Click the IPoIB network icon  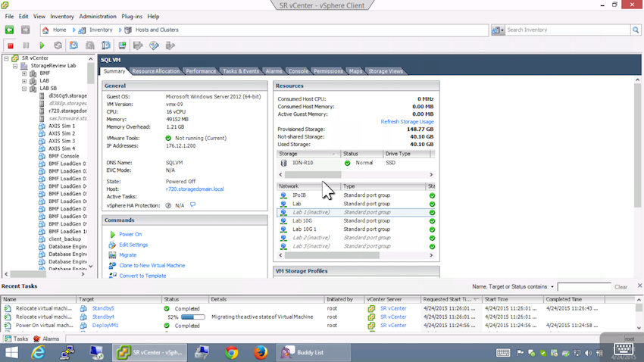(283, 195)
